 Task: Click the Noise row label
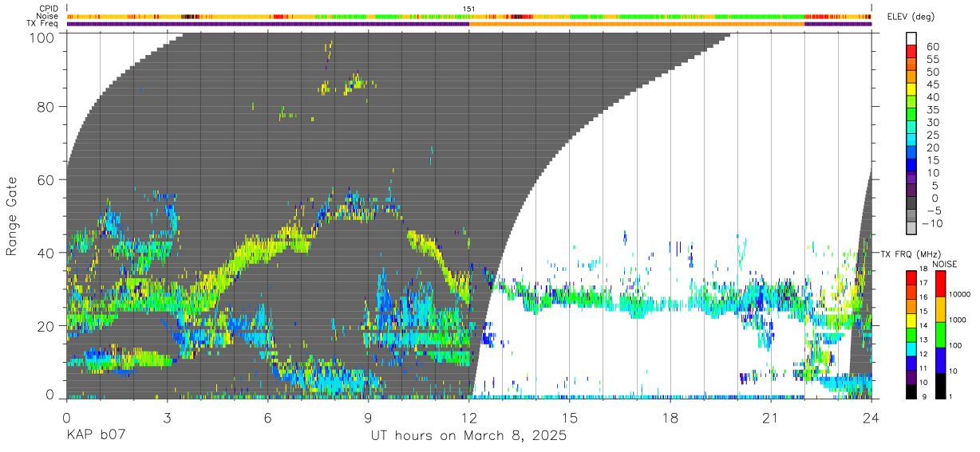pyautogui.click(x=49, y=16)
